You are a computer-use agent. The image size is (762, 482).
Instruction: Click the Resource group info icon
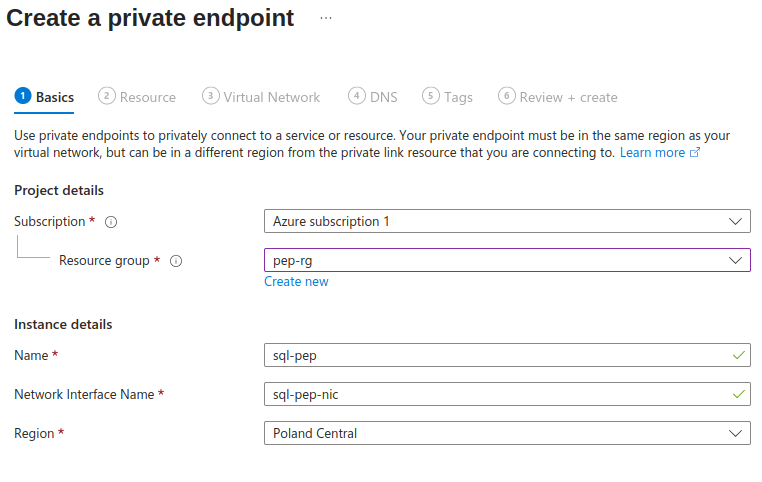pos(176,261)
